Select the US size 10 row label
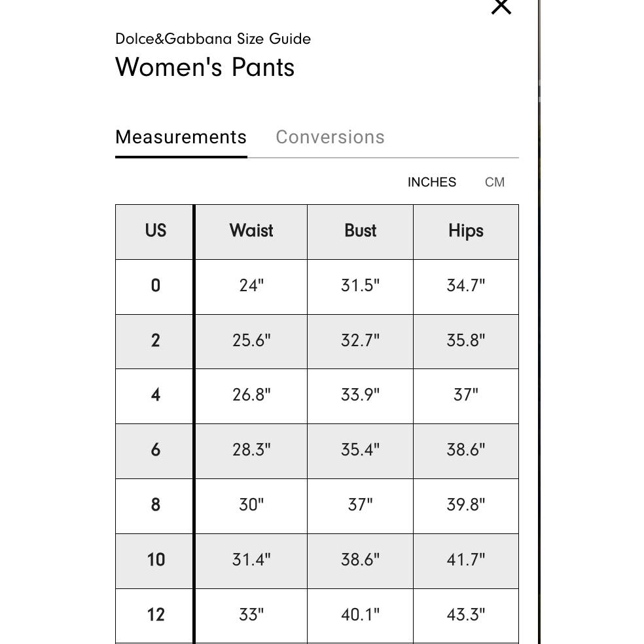The height and width of the screenshot is (644, 644). coord(155,560)
